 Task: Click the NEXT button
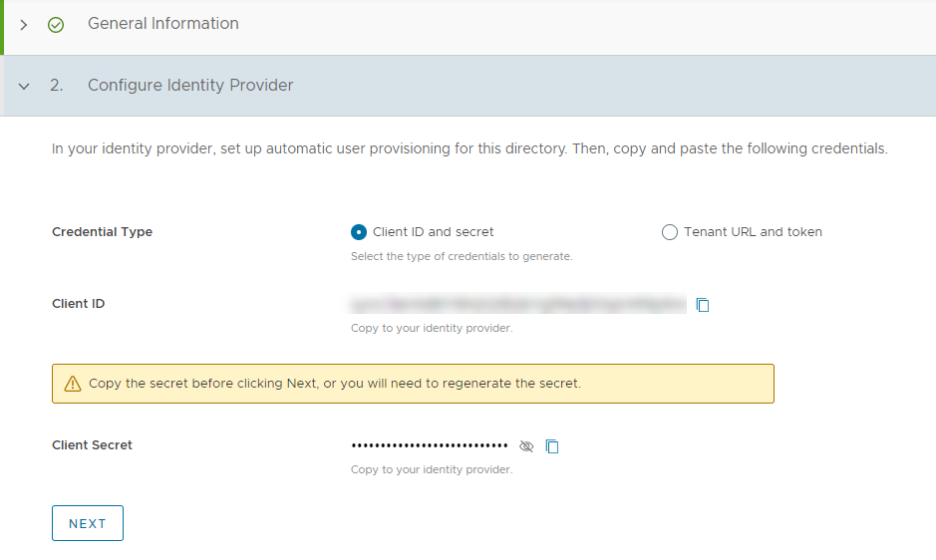88,523
